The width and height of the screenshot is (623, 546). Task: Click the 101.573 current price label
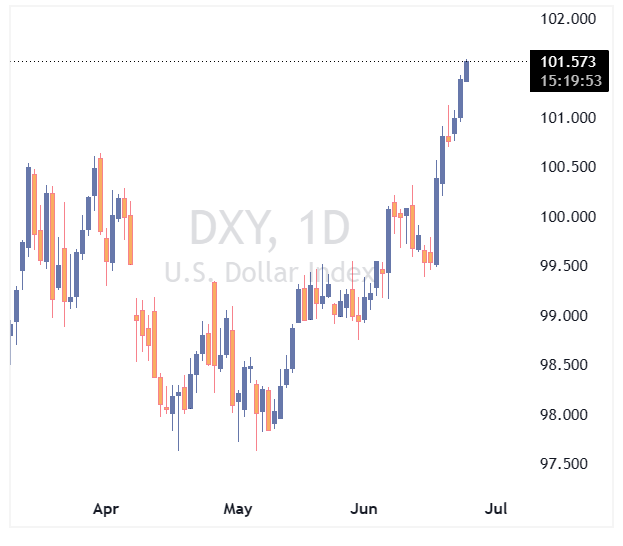568,62
